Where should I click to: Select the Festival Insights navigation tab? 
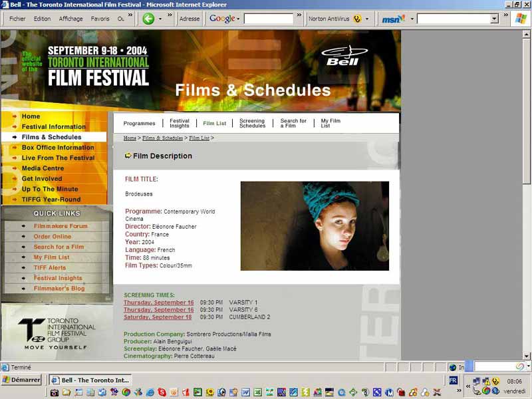179,123
